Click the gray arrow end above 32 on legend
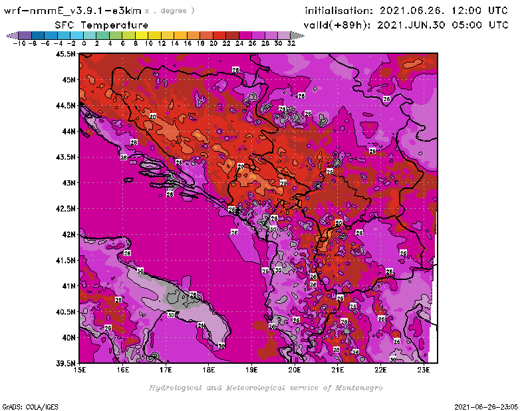The width and height of the screenshot is (532, 411). pyautogui.click(x=297, y=35)
